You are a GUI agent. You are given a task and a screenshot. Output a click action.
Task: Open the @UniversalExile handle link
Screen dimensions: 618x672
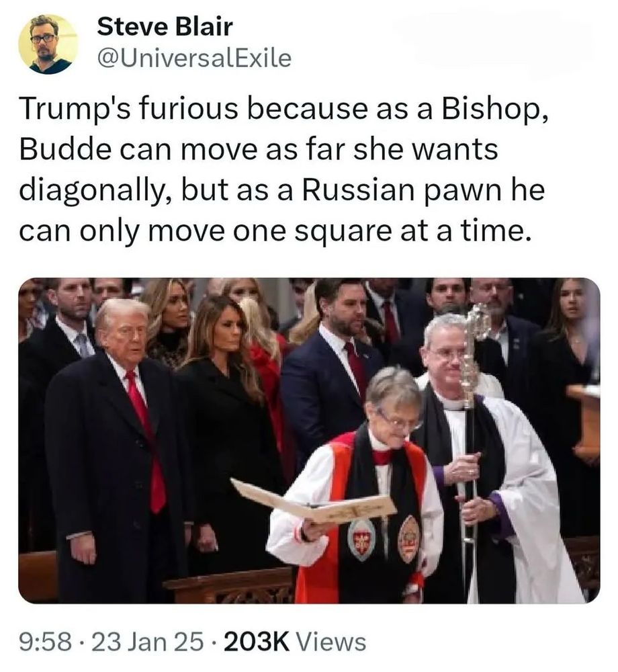(x=194, y=58)
